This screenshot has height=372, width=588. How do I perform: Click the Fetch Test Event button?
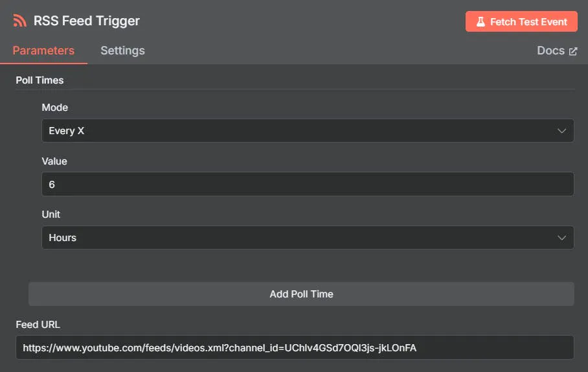coord(521,22)
